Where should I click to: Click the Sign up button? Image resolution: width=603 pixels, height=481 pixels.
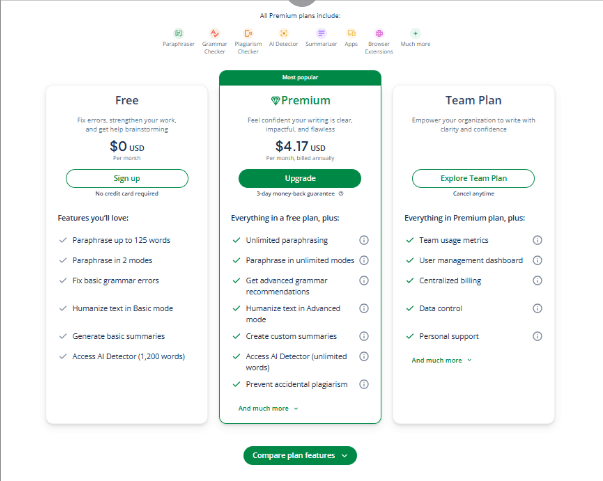[127, 178]
